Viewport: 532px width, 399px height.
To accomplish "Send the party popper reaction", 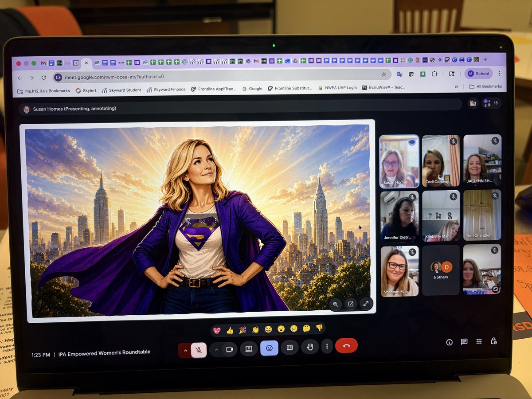I will point(243,330).
